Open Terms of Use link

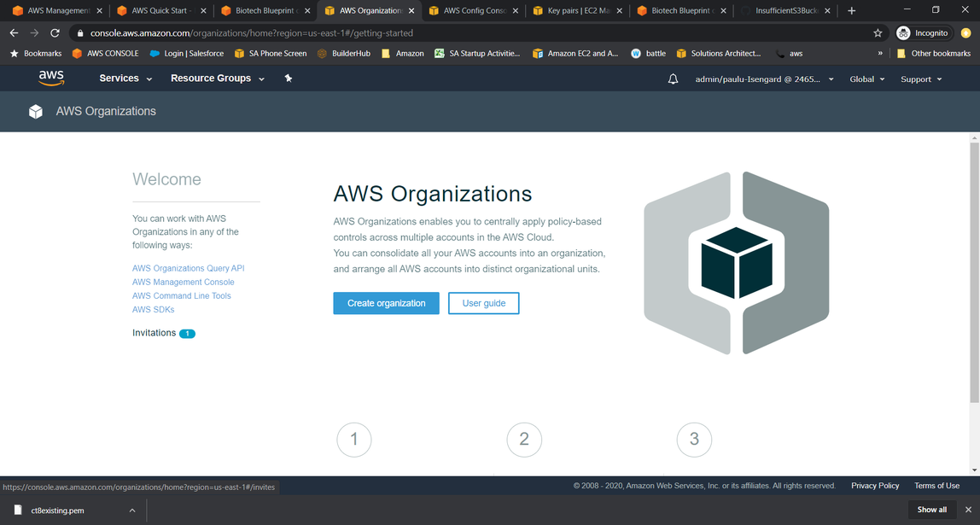936,486
